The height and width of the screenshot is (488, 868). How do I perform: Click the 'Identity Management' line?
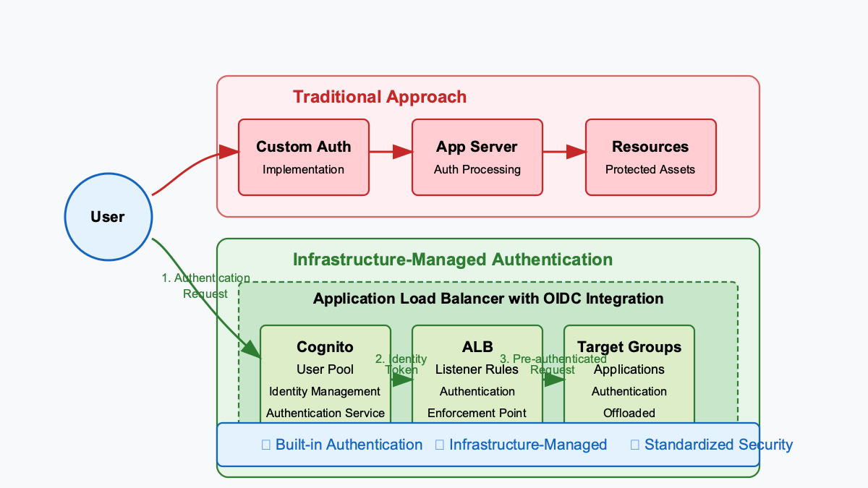click(x=325, y=391)
